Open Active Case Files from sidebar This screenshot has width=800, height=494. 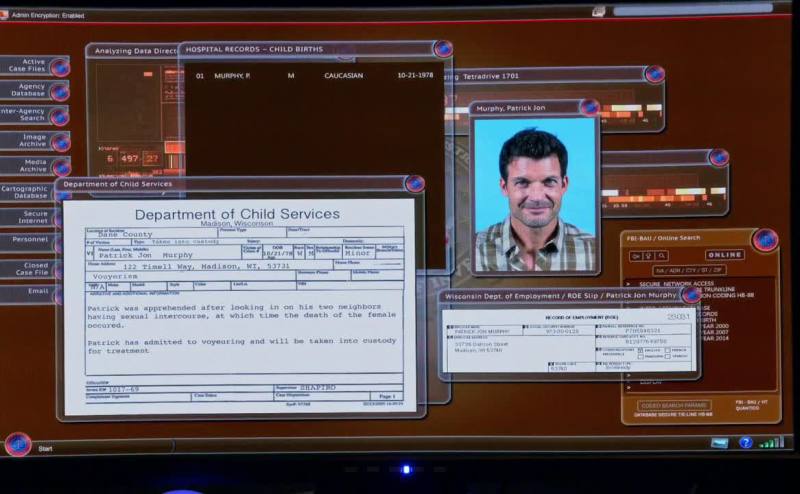[35, 66]
